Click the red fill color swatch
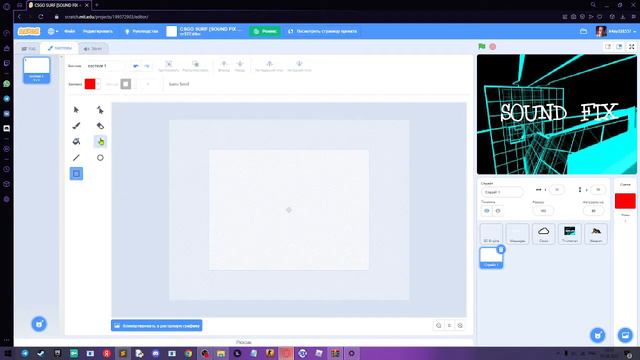Screen dimensions: 640x360 tap(90, 84)
